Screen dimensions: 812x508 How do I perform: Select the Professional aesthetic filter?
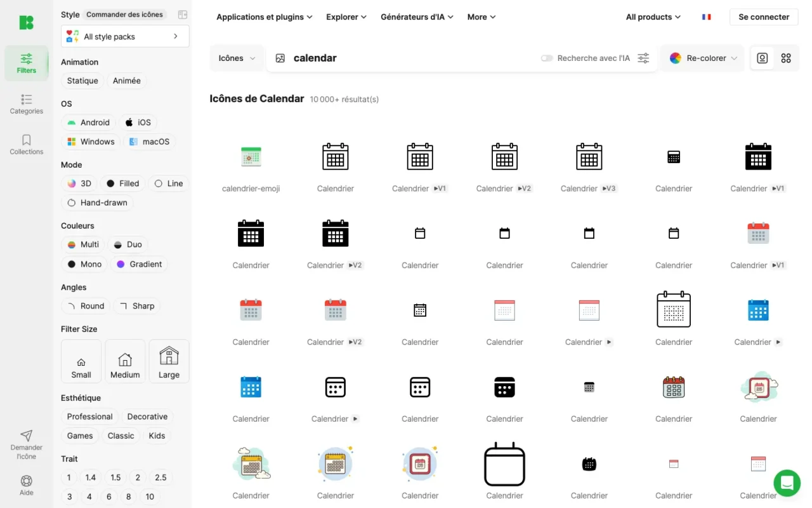[x=89, y=417]
